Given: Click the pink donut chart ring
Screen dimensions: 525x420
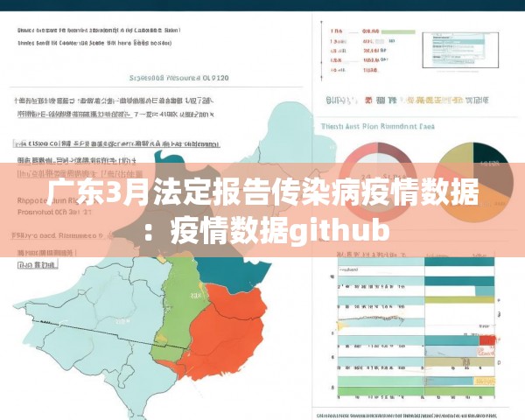Looking at the screenshot, I should tap(378, 182).
